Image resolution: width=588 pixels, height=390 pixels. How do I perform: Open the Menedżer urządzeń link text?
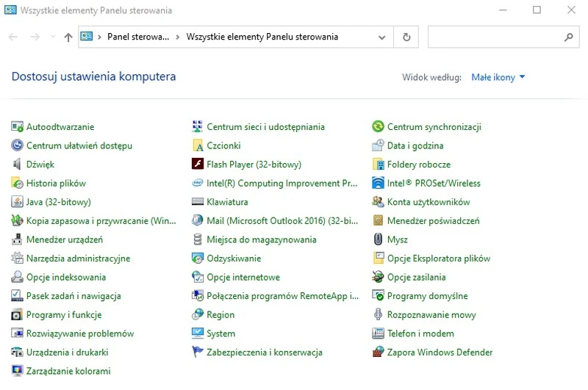65,239
